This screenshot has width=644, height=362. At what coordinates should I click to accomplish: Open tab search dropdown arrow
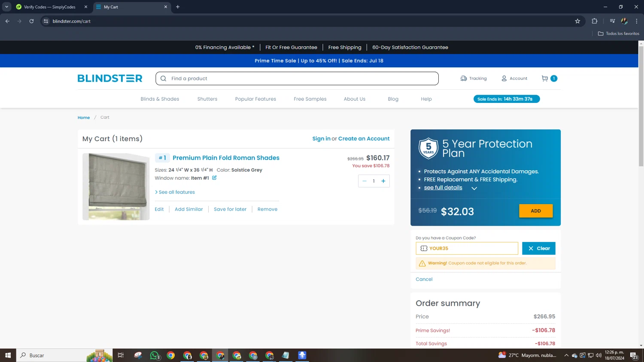tap(6, 7)
